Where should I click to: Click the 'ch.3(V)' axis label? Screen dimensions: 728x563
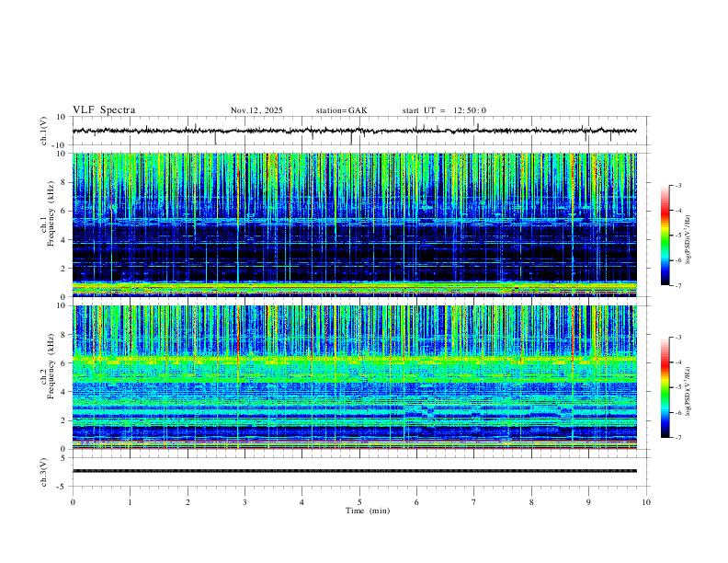44,472
